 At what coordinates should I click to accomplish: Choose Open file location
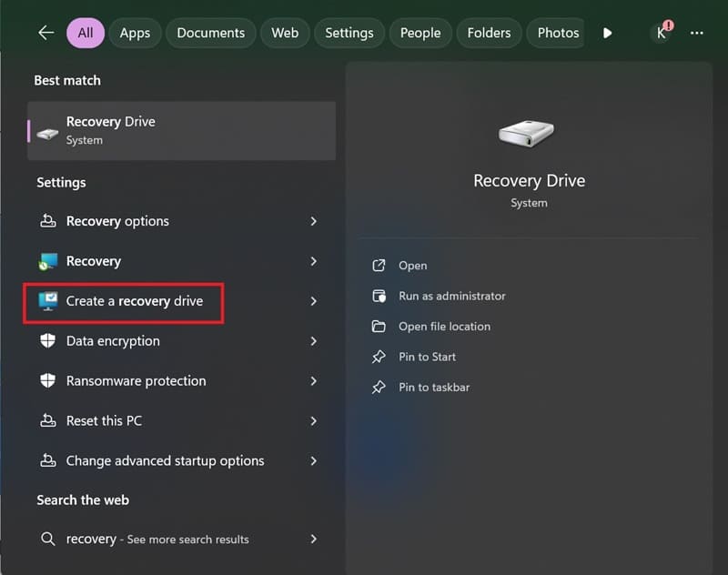pos(444,327)
